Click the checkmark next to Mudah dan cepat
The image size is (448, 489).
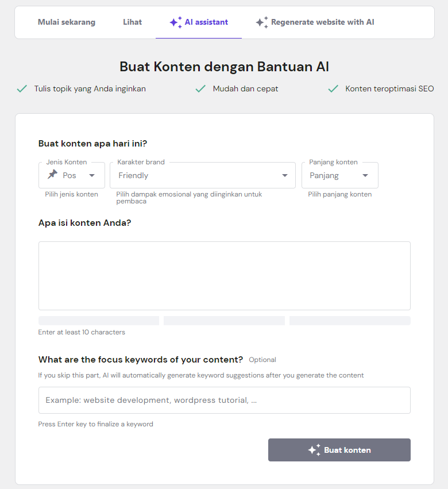tap(201, 88)
